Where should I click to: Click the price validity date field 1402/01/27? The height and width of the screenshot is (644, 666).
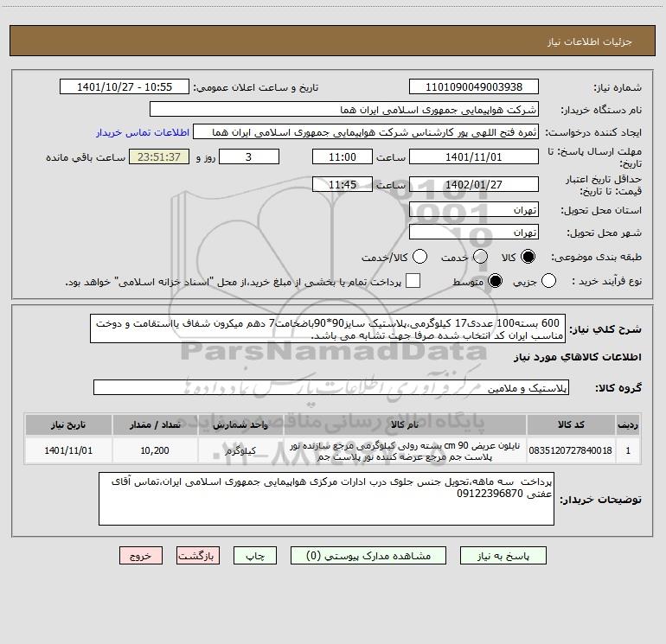point(474,185)
